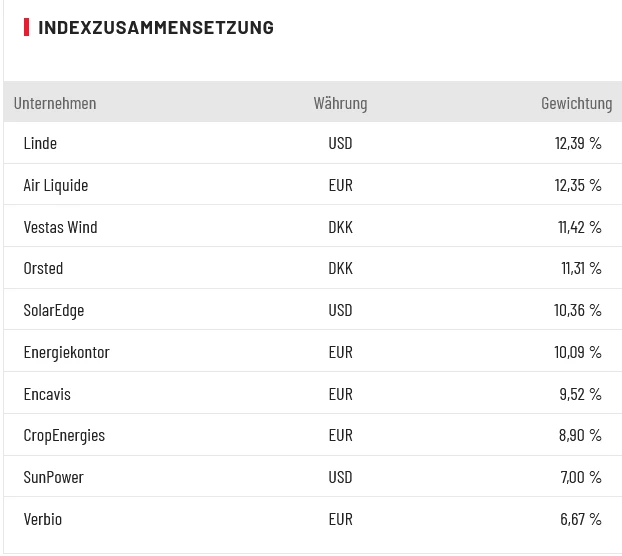Select the 12,35 % weighting value
The width and height of the screenshot is (622, 556).
pos(578,185)
